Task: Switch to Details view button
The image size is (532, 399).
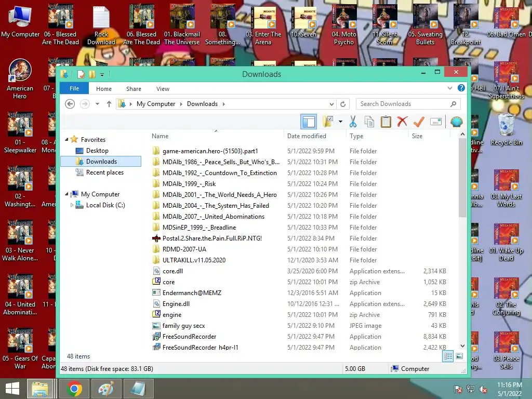Action: pos(448,356)
